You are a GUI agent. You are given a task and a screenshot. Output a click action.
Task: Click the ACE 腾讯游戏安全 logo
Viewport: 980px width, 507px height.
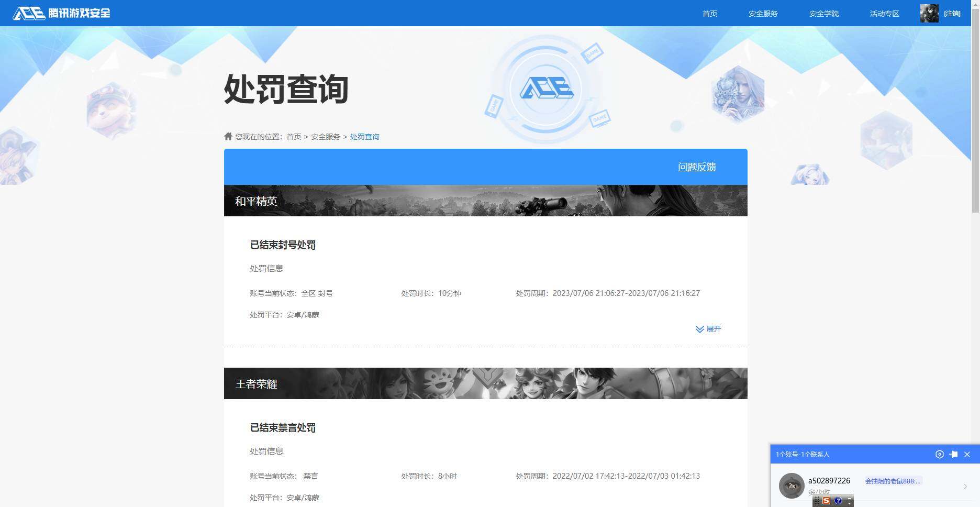(x=62, y=13)
